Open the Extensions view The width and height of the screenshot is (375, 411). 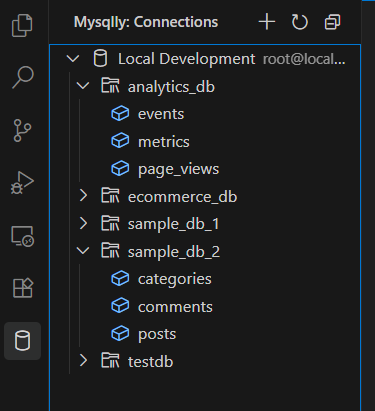(23, 288)
